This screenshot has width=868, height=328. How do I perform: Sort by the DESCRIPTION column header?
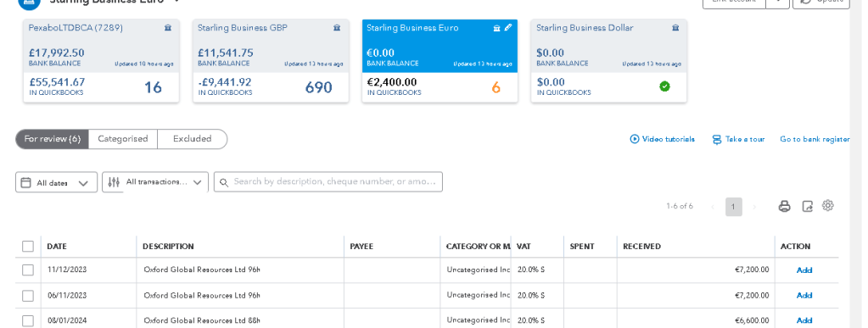pos(168,246)
